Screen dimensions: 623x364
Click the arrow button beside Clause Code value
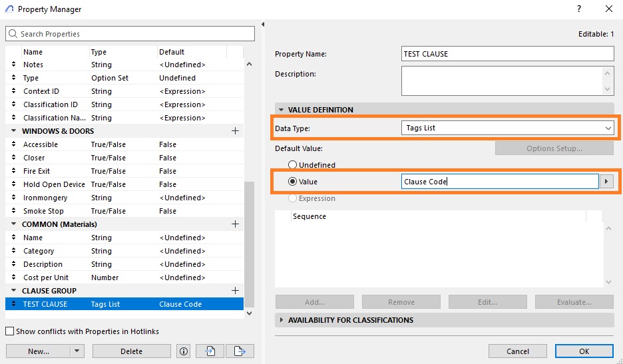tap(606, 182)
